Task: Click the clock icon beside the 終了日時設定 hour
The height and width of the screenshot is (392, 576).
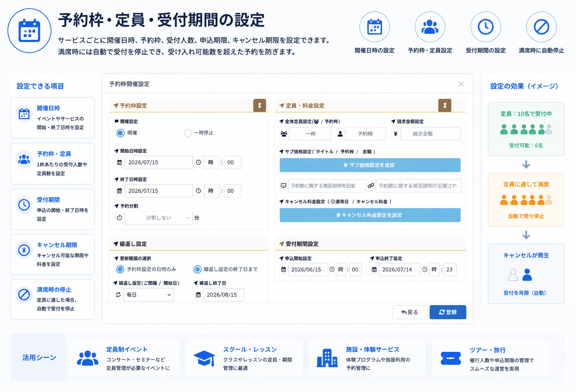Action: 199,191
